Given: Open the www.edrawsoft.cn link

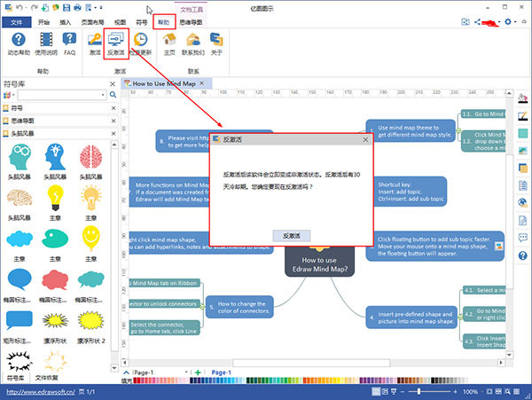Looking at the screenshot, I should (x=41, y=392).
